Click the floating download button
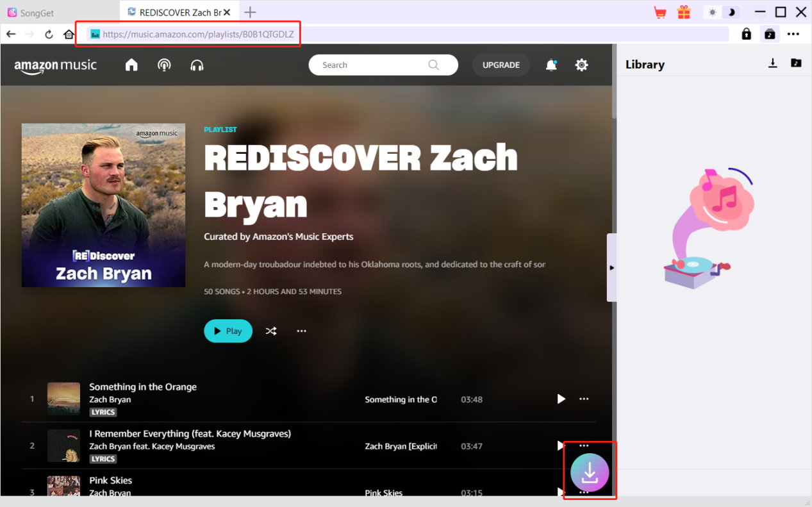812x507 pixels. point(590,472)
